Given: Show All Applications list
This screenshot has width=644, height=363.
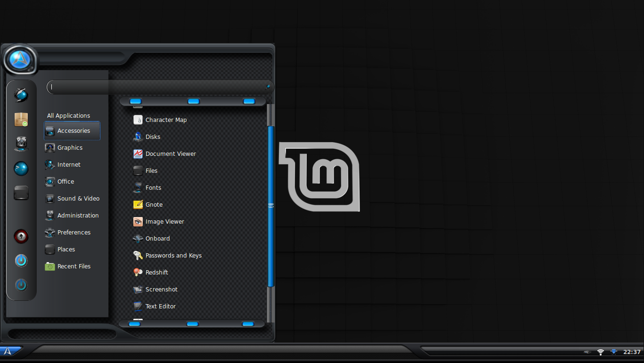Looking at the screenshot, I should tap(68, 116).
